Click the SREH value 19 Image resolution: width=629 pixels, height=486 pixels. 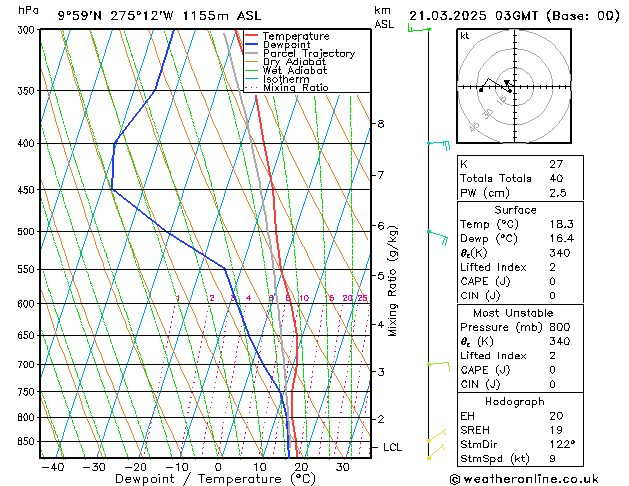[556, 430]
